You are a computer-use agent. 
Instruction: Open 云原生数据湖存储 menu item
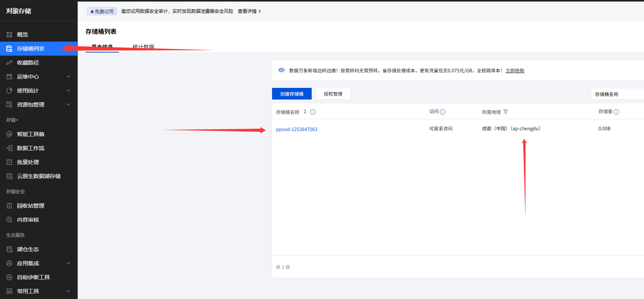39,176
